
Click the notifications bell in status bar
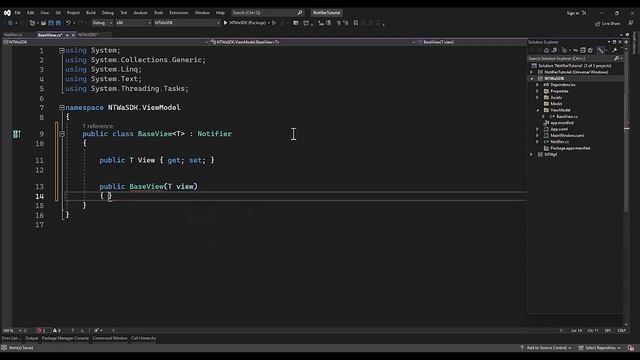click(x=631, y=348)
